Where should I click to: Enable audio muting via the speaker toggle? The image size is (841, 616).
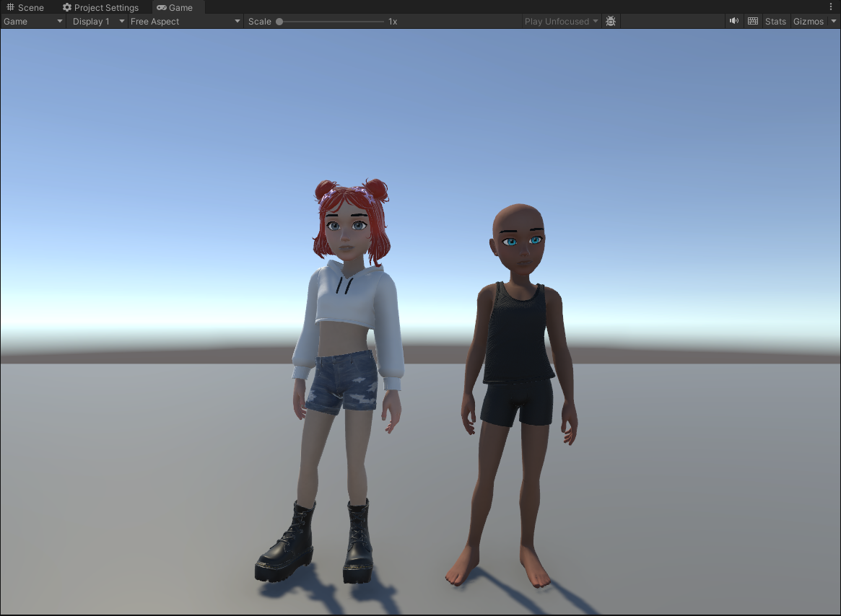click(733, 21)
